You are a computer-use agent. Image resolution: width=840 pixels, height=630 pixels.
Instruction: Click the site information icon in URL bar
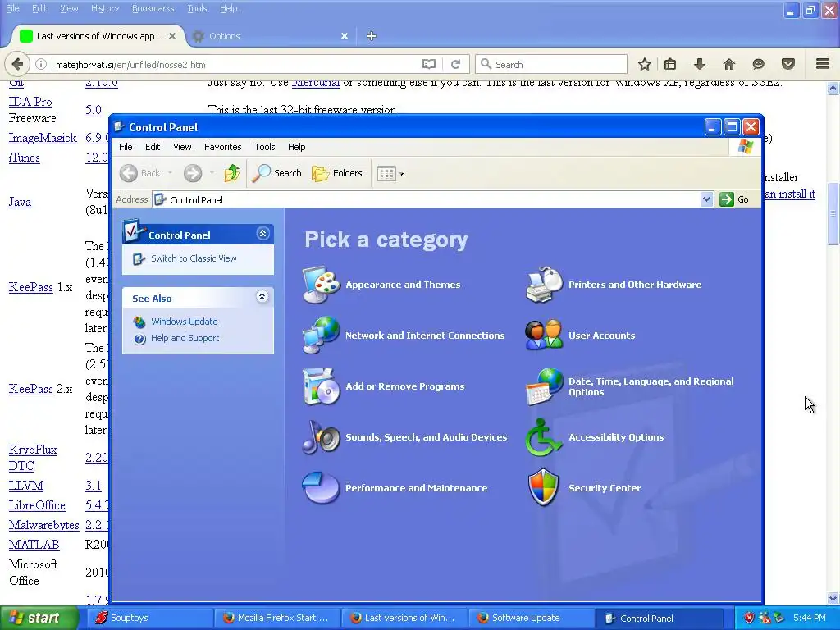point(41,64)
